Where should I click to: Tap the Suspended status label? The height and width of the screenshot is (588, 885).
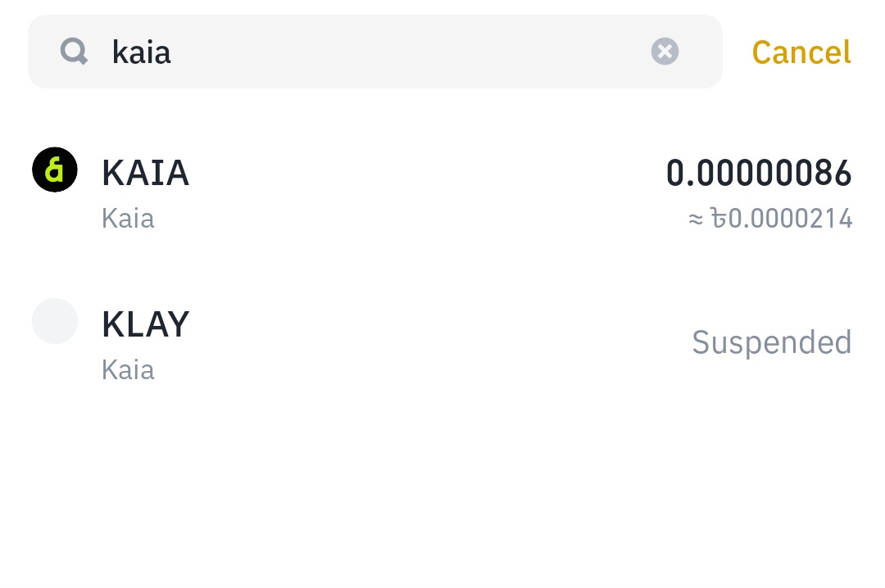(771, 342)
